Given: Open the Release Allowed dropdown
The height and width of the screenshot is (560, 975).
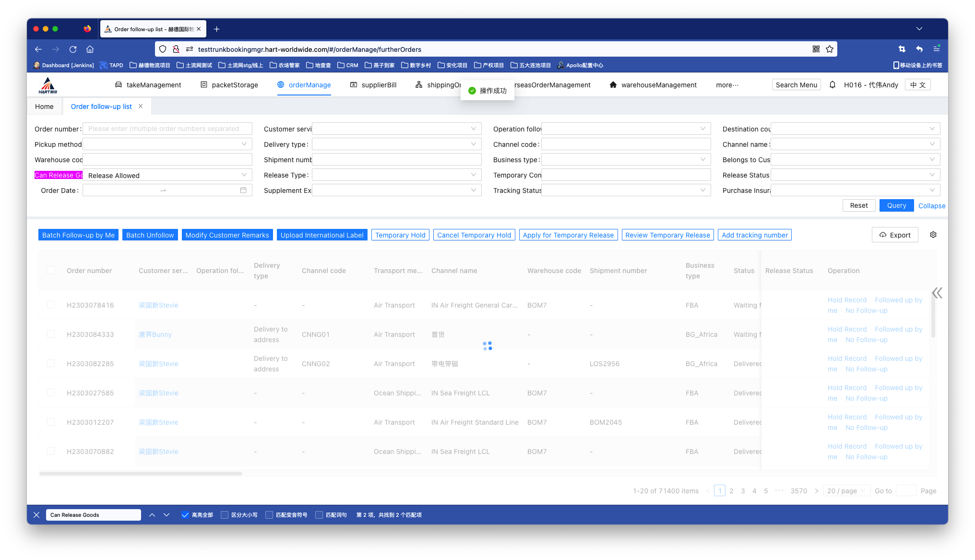Looking at the screenshot, I should point(167,175).
